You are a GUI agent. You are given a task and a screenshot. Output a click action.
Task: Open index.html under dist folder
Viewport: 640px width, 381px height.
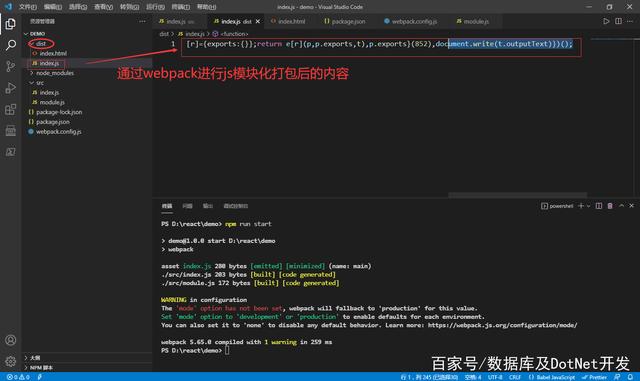pos(53,53)
